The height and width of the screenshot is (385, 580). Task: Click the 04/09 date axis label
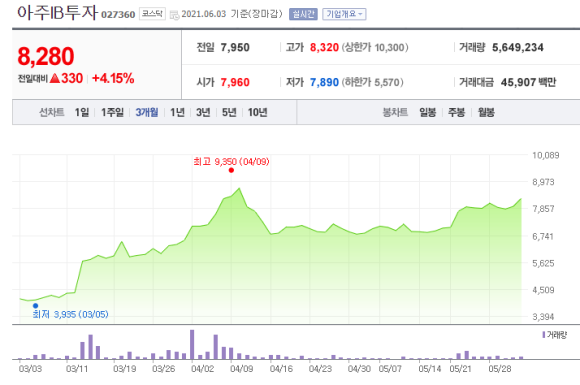tap(242, 369)
